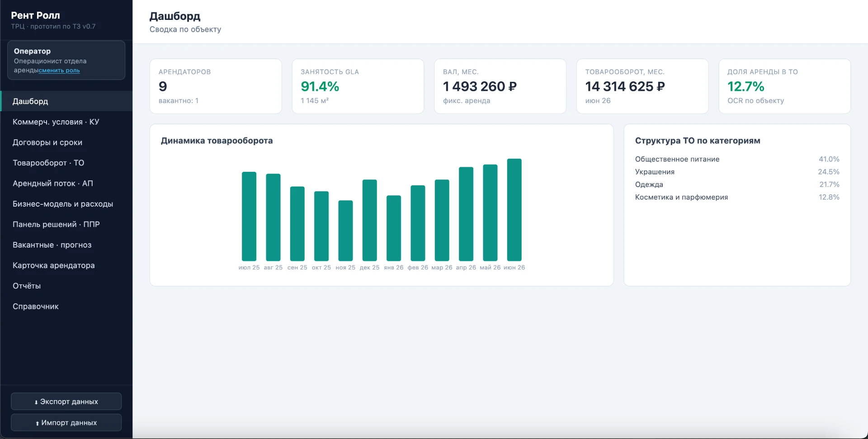
Task: Click the июл 25 turnover bar
Action: tap(249, 217)
